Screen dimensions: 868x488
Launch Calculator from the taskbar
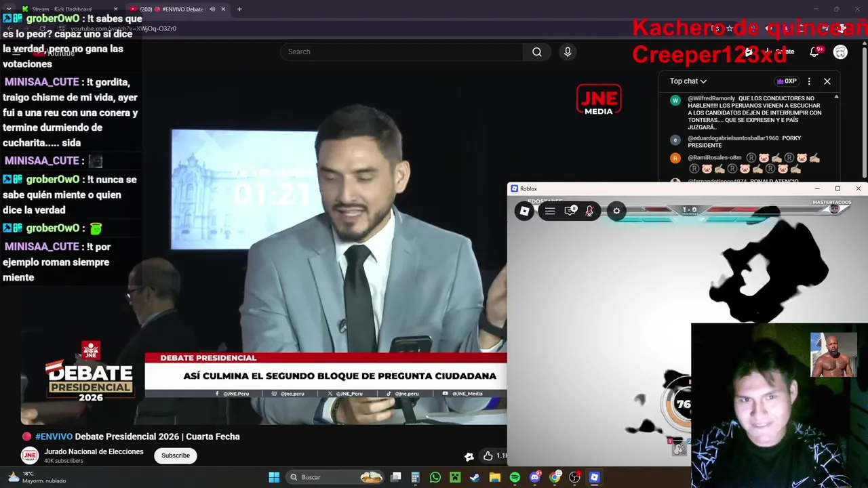pos(416,477)
